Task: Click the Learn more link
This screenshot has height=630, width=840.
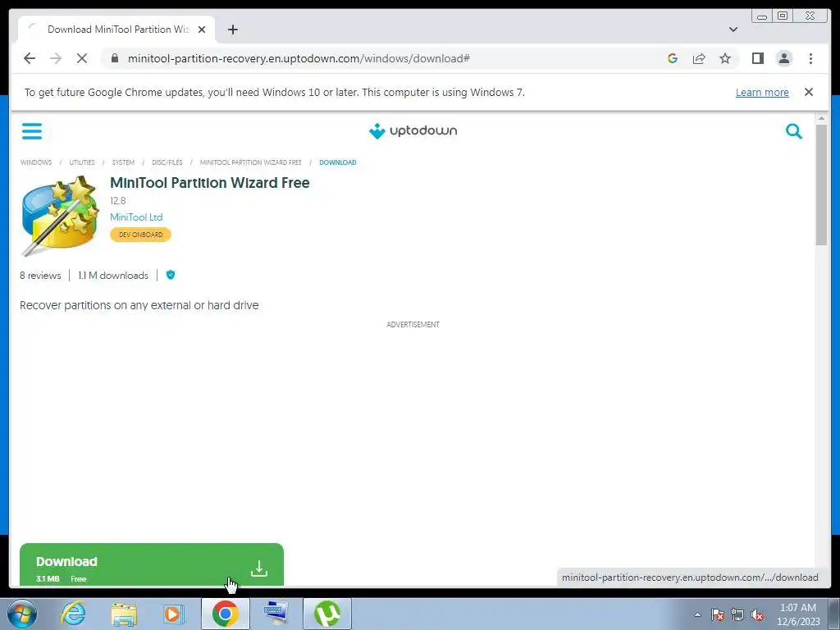Action: (x=762, y=92)
